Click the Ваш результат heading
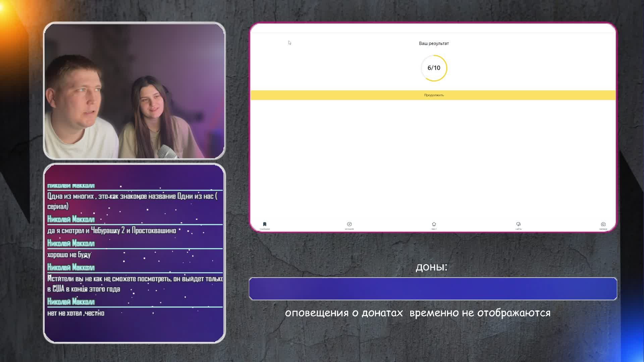This screenshot has width=644, height=362. pos(434,44)
